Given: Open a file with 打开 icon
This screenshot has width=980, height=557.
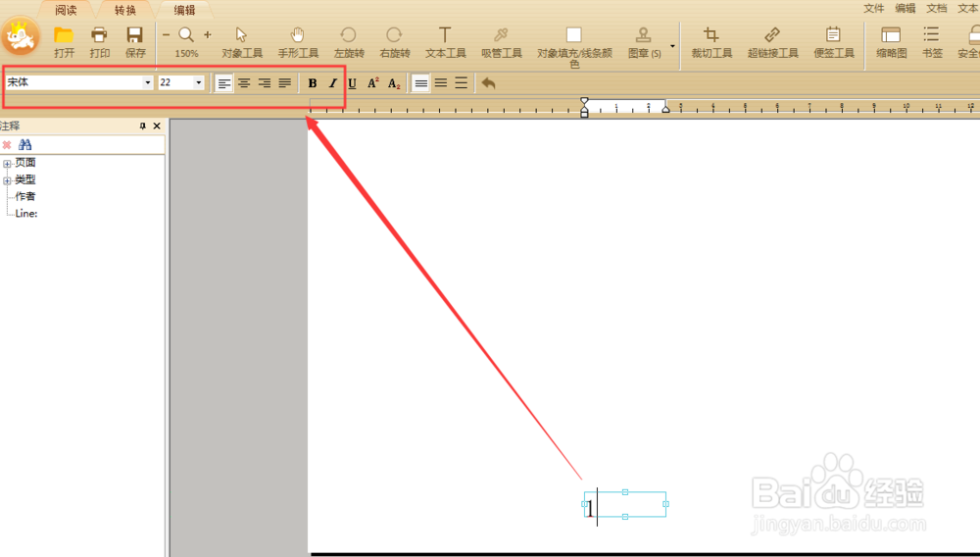Looking at the screenshot, I should point(64,42).
